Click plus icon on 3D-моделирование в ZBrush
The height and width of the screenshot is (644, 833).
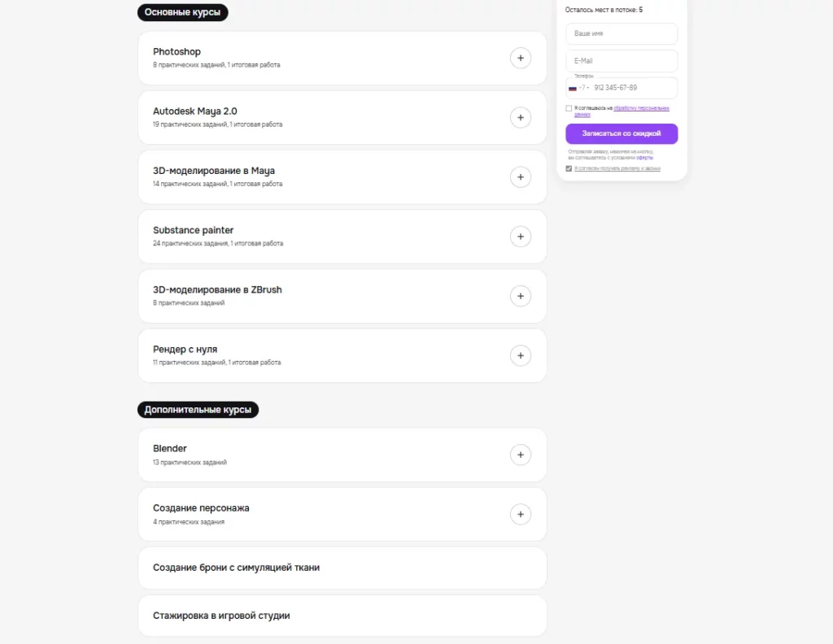[x=521, y=296]
